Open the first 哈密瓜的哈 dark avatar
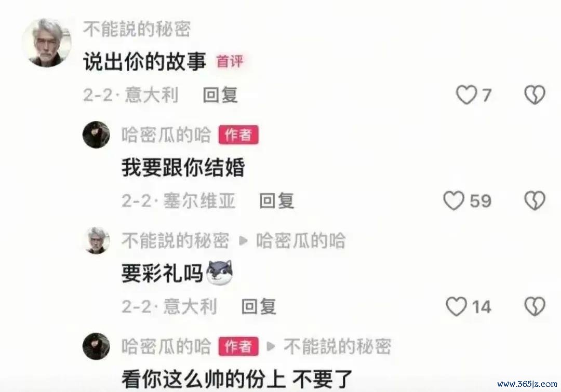561x392 pixels. click(x=96, y=135)
